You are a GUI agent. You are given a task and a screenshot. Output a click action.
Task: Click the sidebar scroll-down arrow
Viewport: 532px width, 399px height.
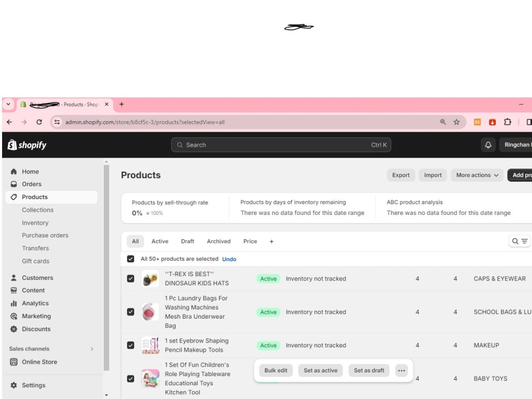click(106, 395)
